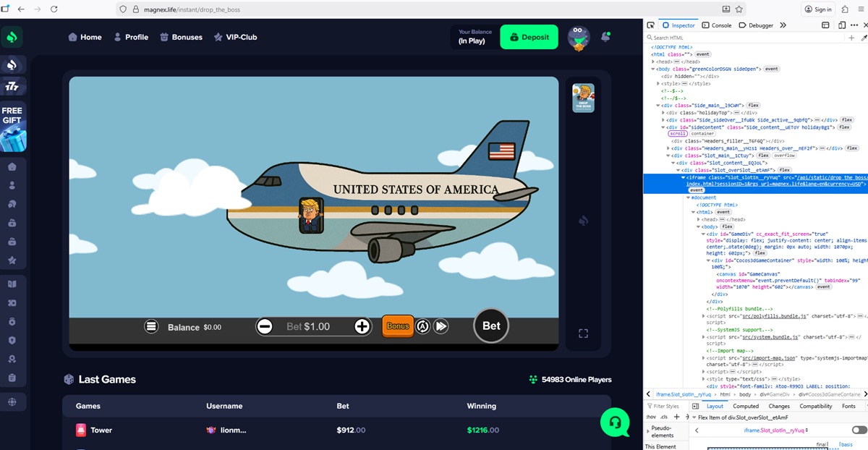Open the Computed styles tab
The height and width of the screenshot is (450, 868).
tap(745, 407)
